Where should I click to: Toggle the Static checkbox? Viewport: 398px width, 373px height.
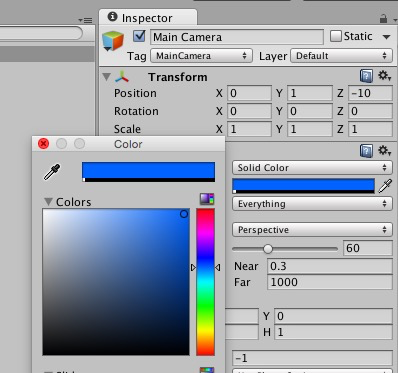click(x=336, y=36)
